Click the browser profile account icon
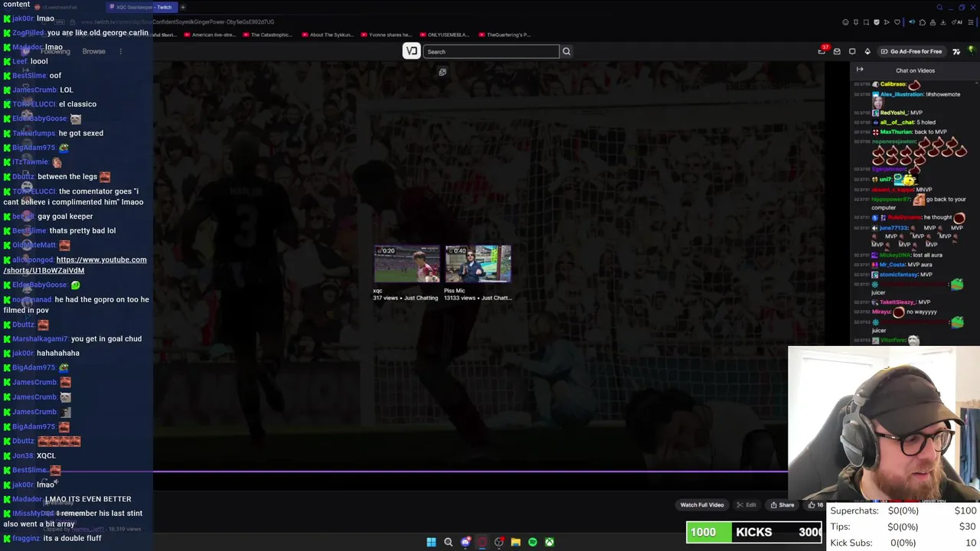The width and height of the screenshot is (980, 551). click(x=933, y=22)
